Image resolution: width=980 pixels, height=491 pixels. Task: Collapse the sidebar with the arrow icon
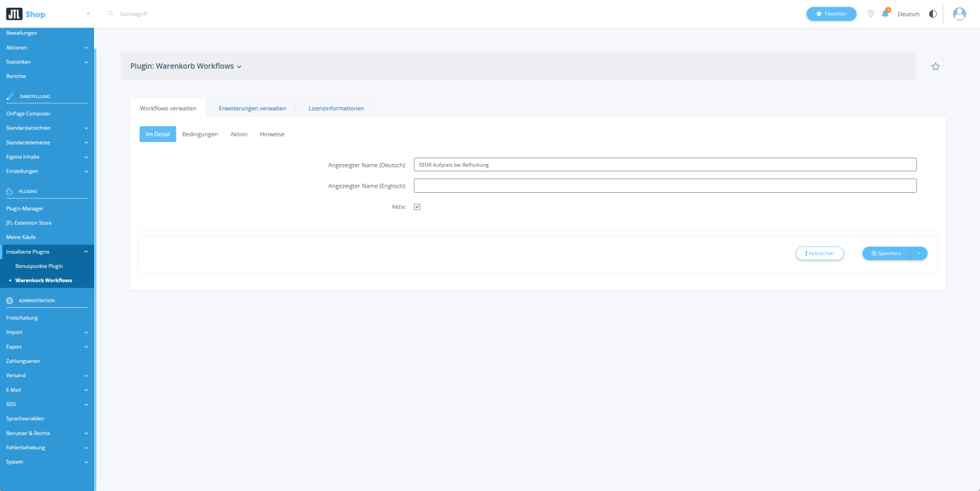(x=87, y=13)
